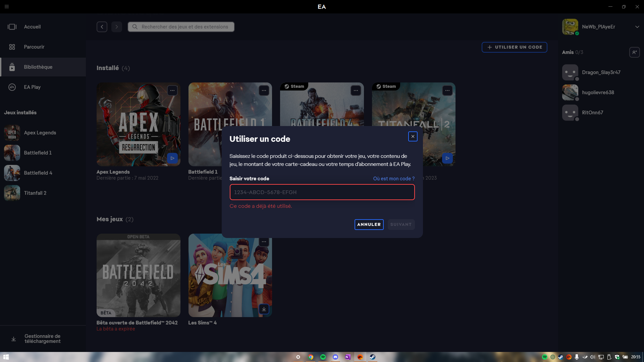Open Titanfall 2 three-dot options menu

[447, 90]
